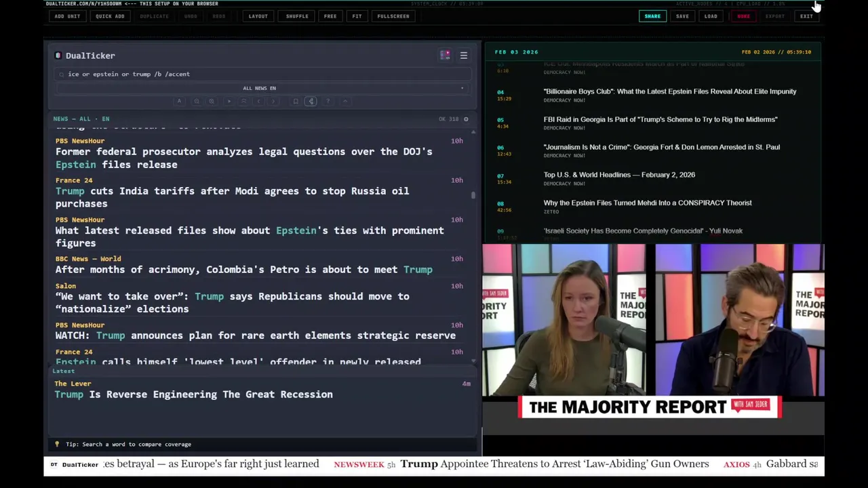This screenshot has height=488, width=868.
Task: Click the zoom-out magnifier icon
Action: [197, 102]
